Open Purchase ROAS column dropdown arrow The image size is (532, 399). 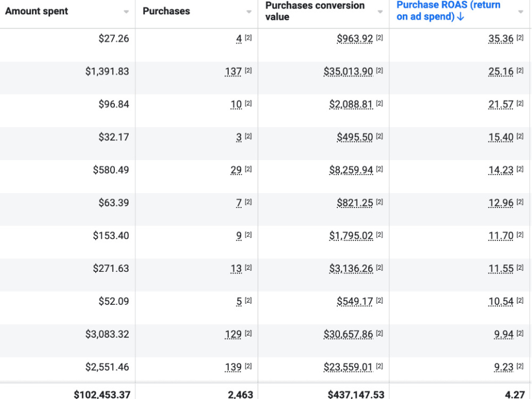pos(521,12)
